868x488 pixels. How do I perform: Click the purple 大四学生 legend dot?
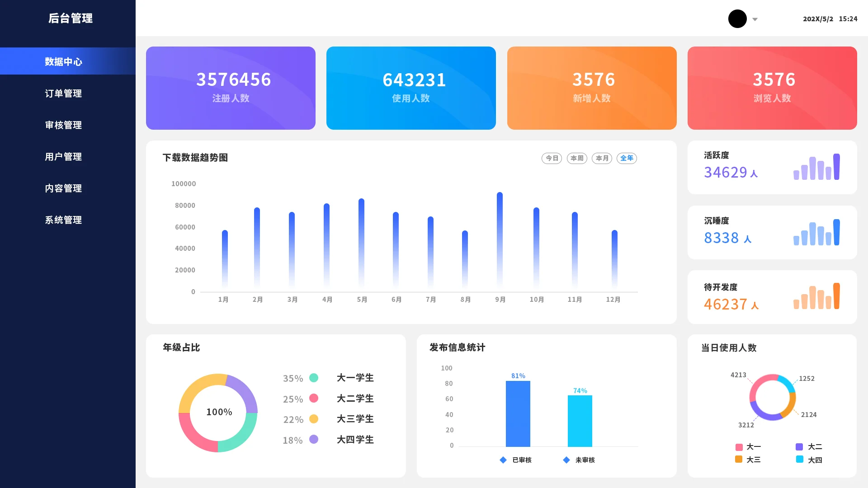coord(314,439)
